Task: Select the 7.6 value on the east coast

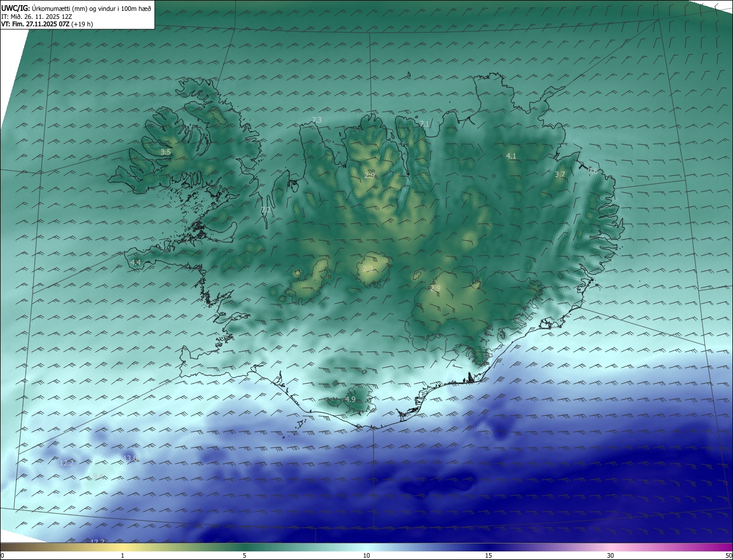Action: point(593,171)
